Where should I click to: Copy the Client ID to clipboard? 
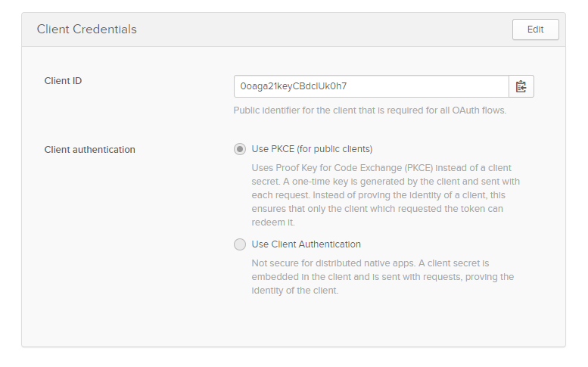pos(521,86)
